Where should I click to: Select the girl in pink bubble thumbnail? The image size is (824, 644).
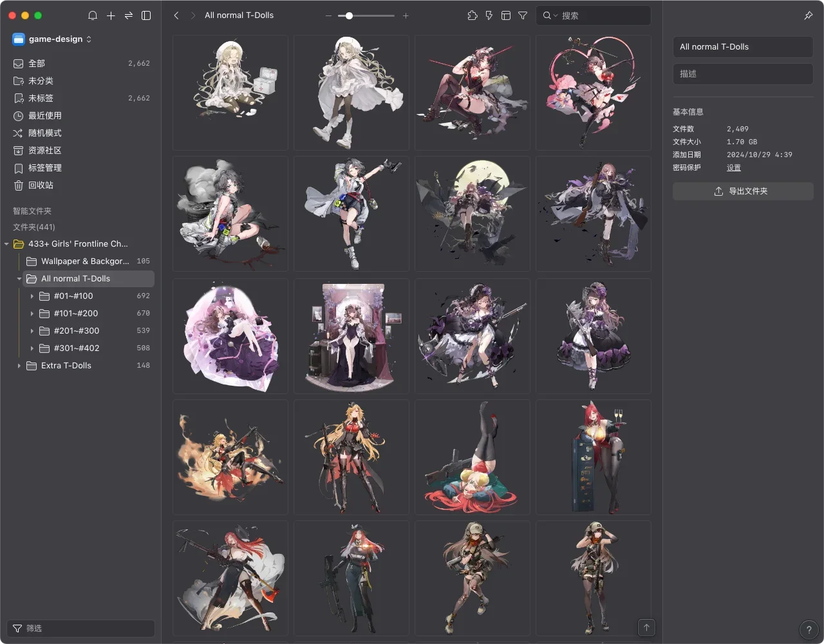click(230, 336)
